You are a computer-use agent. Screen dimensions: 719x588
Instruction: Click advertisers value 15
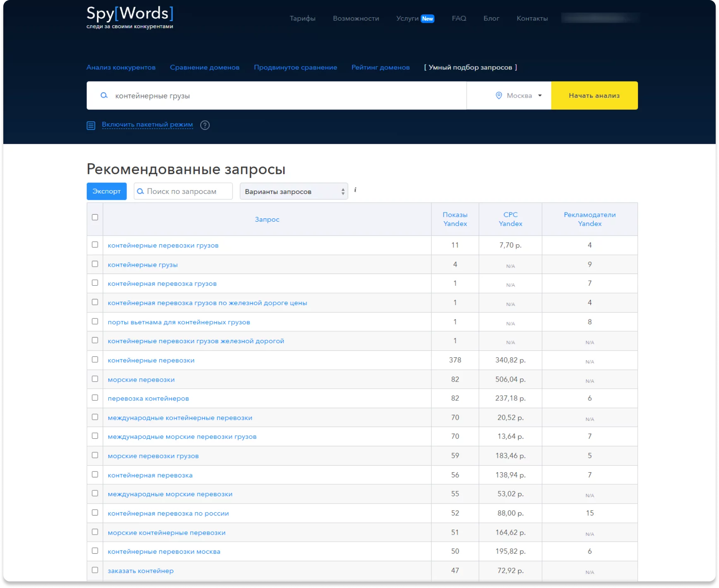[x=590, y=513]
